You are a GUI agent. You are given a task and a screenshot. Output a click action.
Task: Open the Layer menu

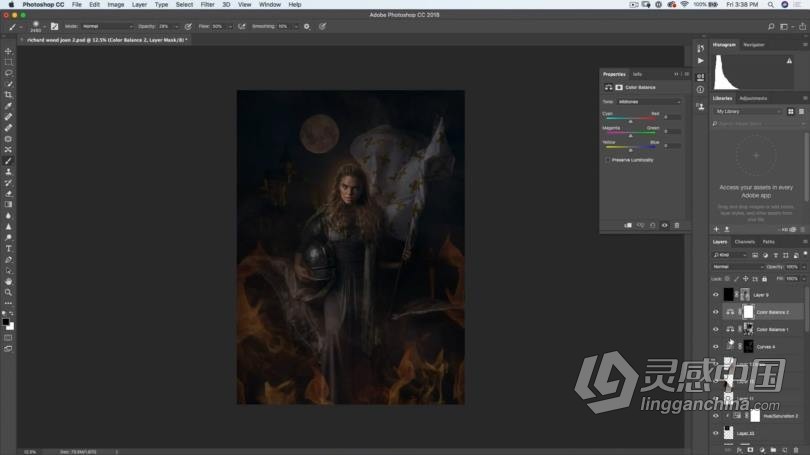coord(139,5)
